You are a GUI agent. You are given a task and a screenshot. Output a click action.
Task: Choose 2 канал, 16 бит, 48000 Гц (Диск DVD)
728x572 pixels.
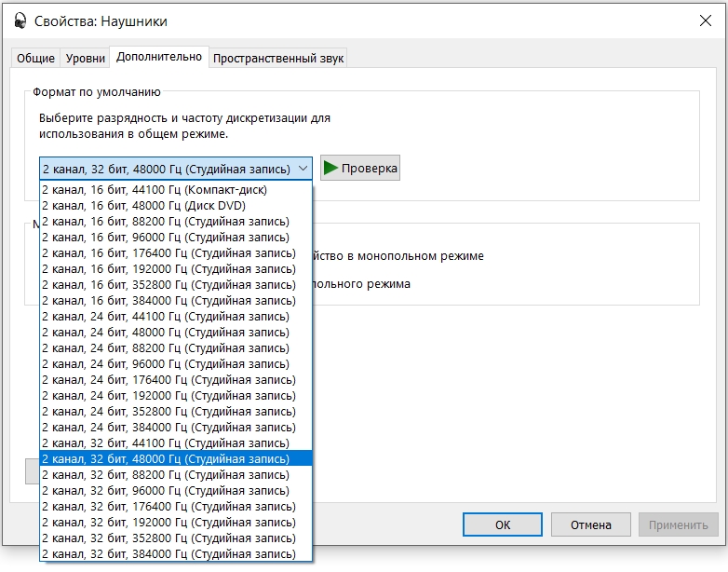176,205
